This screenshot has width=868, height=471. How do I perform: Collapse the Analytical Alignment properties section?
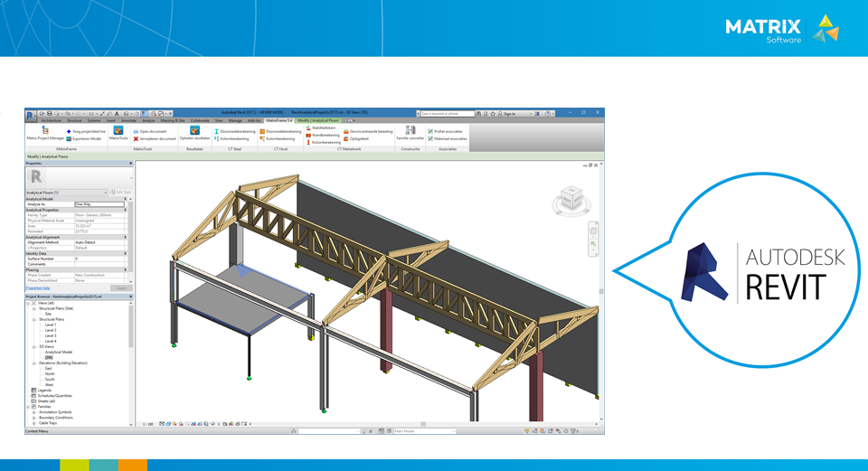[125, 237]
